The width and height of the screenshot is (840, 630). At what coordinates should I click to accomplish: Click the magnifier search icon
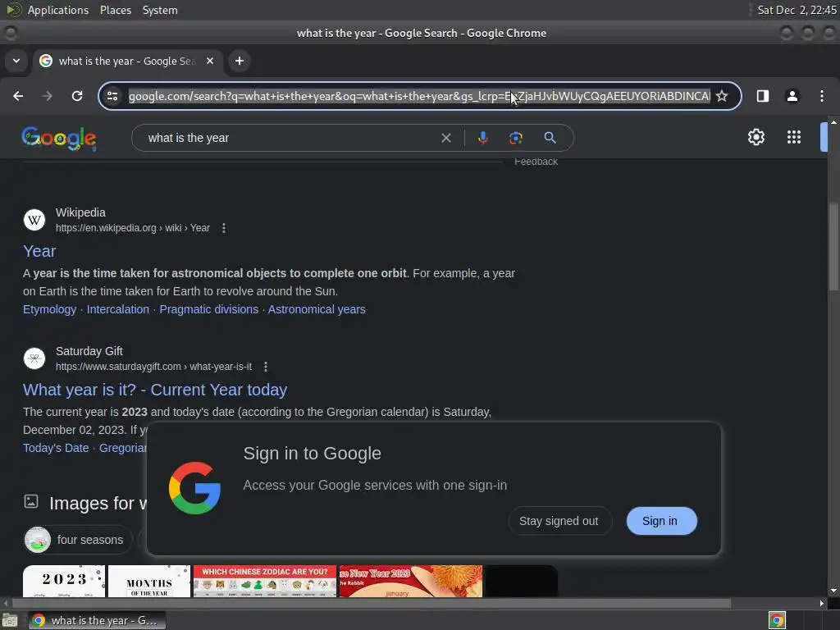(550, 138)
